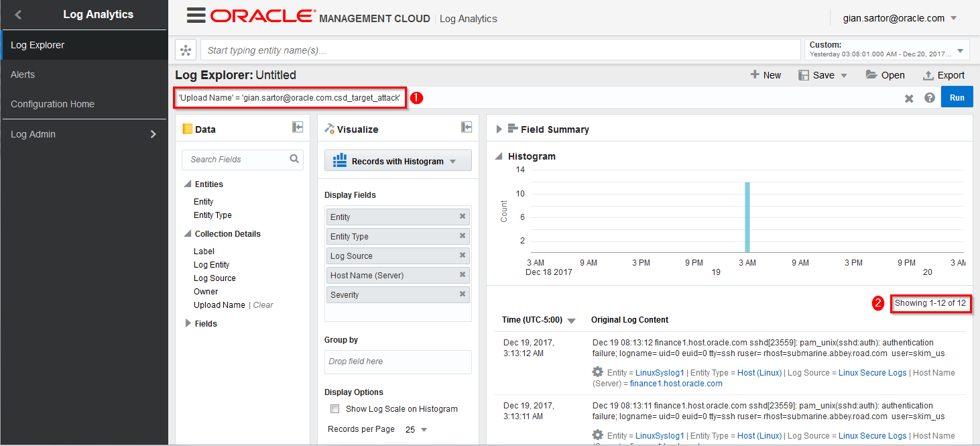The image size is (980, 446).
Task: Open a saved search
Action: tap(885, 75)
